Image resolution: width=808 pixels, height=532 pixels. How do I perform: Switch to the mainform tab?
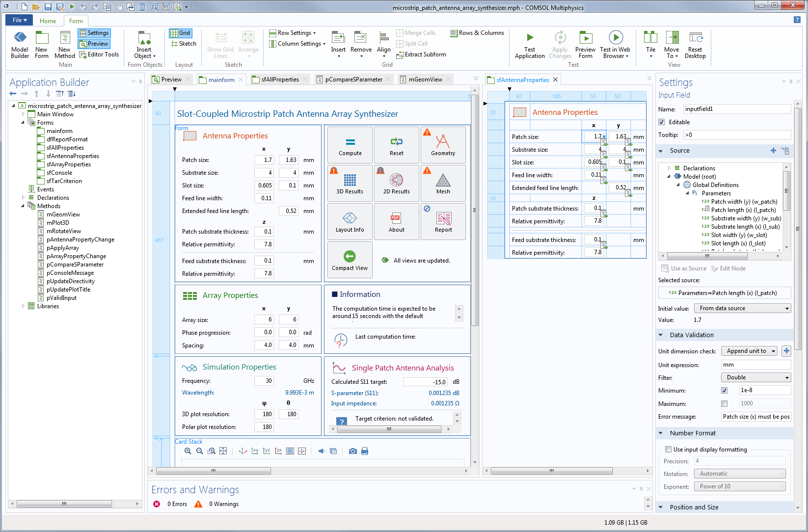(221, 80)
